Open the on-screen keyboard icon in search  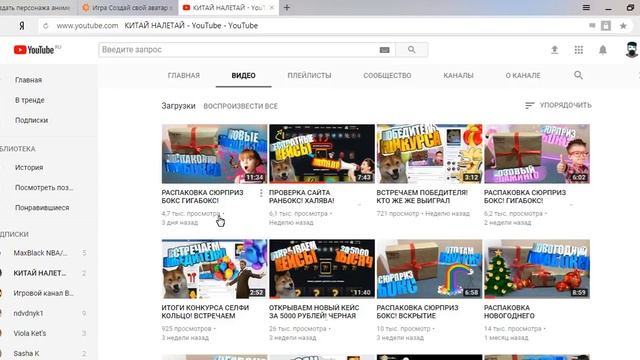tap(384, 50)
